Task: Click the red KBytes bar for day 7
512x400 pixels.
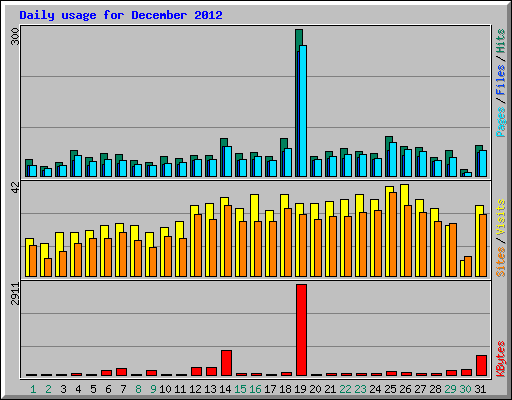Action: point(121,372)
